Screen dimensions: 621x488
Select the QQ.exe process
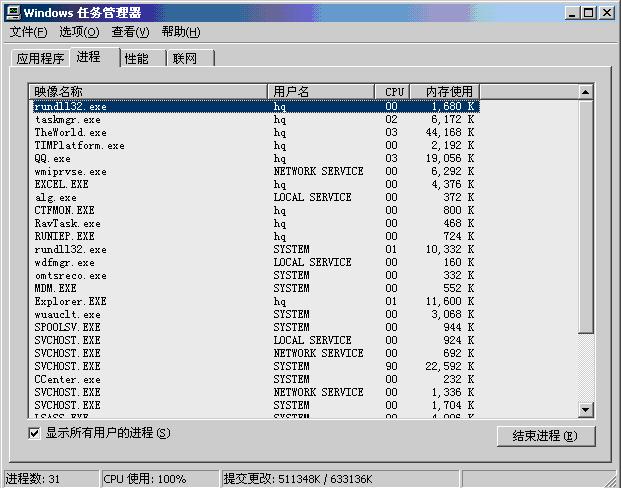tap(255, 159)
